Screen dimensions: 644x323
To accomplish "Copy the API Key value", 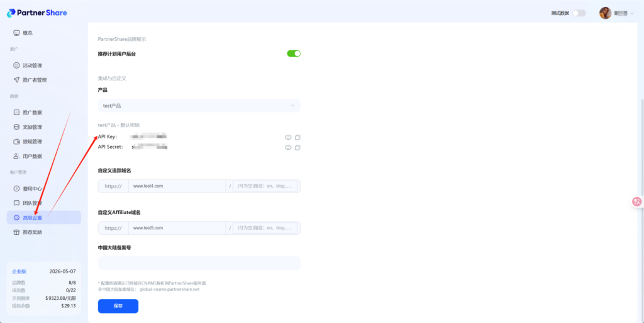I will tap(298, 137).
